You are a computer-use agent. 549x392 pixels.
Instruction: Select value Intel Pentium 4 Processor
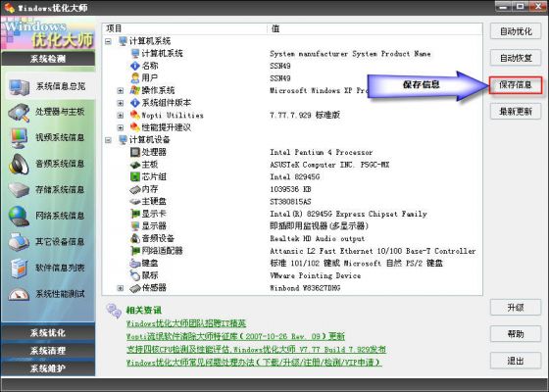coord(322,152)
